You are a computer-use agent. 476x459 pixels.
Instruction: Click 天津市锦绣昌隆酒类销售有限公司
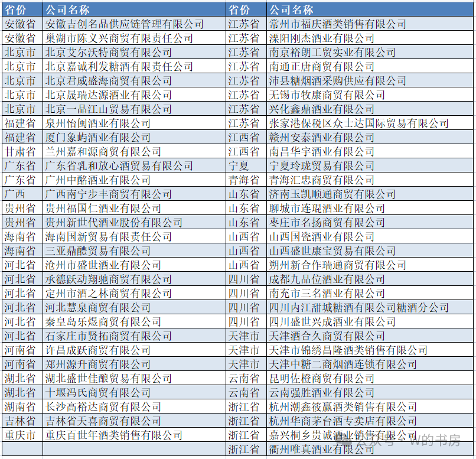point(370,350)
